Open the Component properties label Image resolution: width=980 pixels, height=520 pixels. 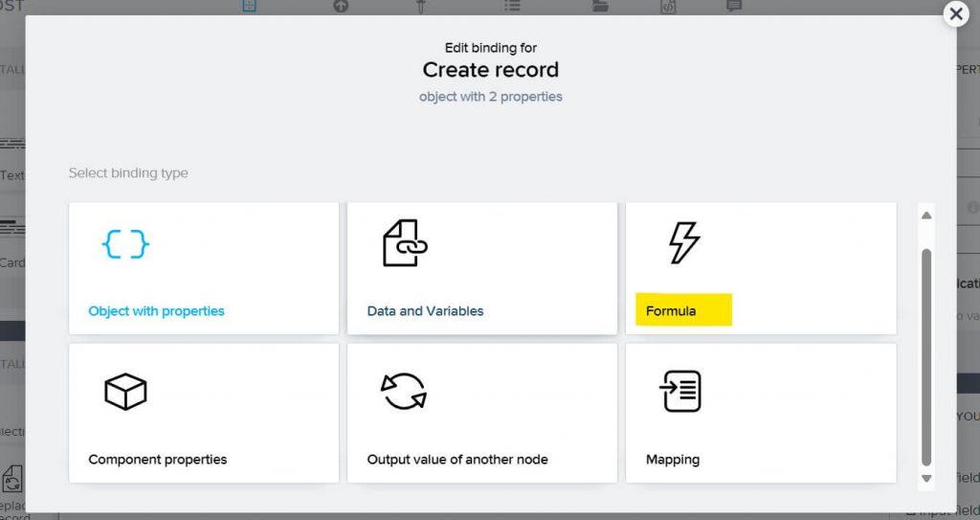pyautogui.click(x=158, y=460)
